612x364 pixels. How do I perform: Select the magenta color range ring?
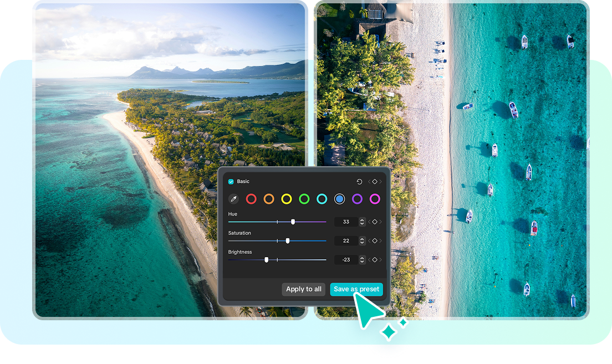pos(375,199)
